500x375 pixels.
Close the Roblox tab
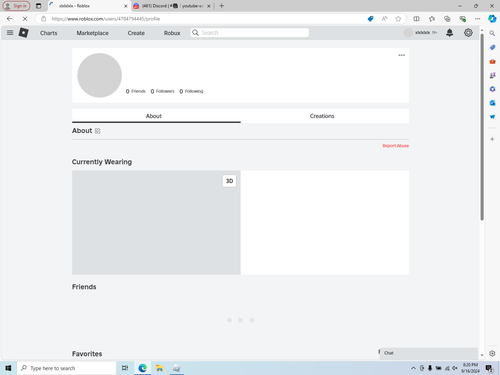pos(126,6)
